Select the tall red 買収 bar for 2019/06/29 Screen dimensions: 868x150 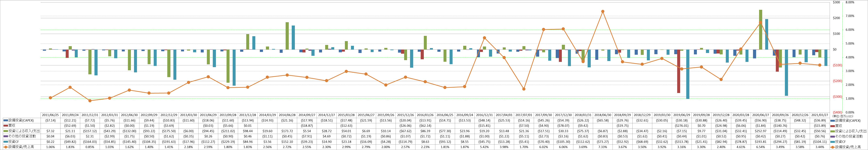click(x=679, y=71)
